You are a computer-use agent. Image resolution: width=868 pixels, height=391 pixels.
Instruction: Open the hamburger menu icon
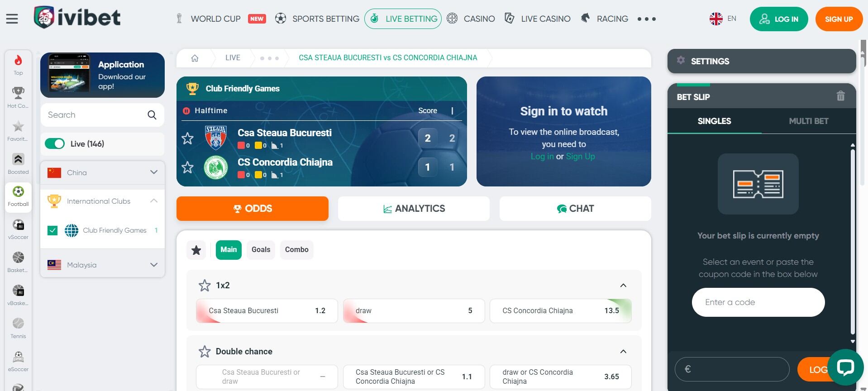coord(12,19)
